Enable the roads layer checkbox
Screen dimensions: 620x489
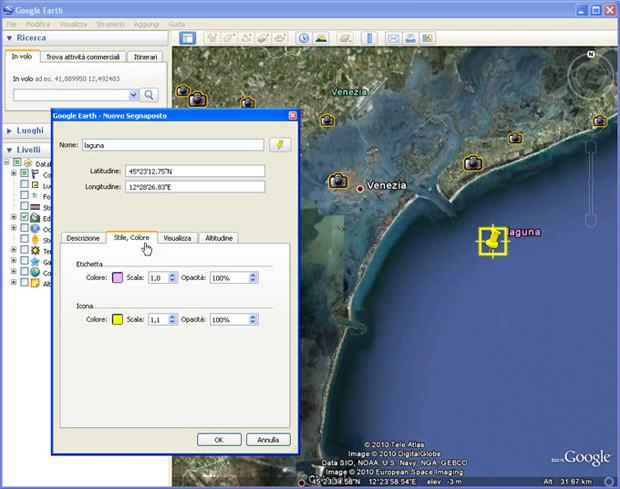pos(24,206)
